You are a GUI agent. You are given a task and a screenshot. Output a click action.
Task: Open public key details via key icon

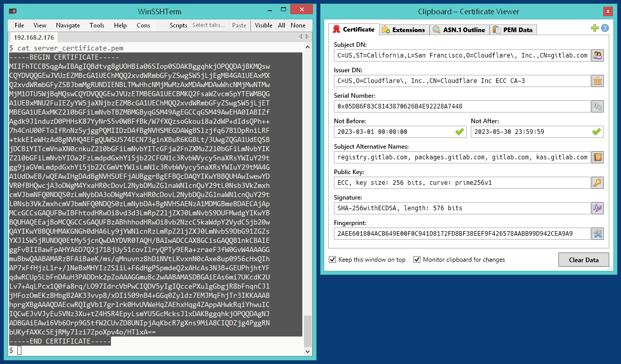click(x=597, y=182)
